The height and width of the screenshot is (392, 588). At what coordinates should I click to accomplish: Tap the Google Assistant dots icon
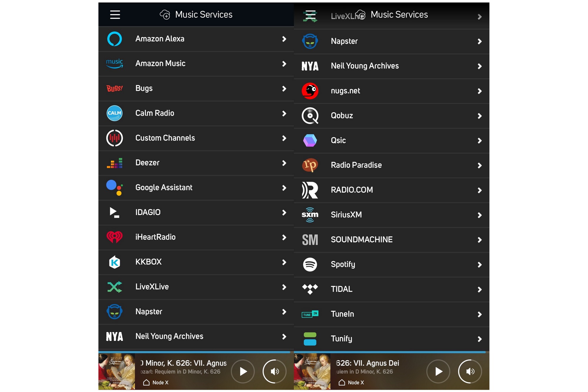[x=114, y=188]
